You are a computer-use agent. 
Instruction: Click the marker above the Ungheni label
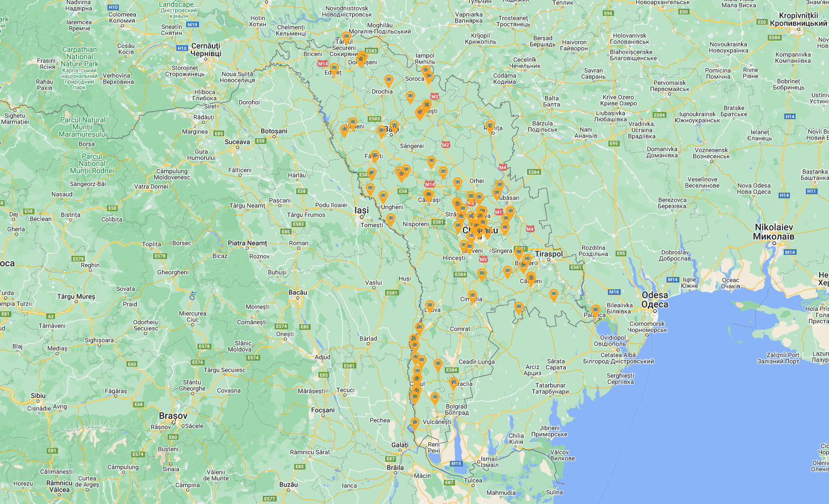pyautogui.click(x=383, y=196)
